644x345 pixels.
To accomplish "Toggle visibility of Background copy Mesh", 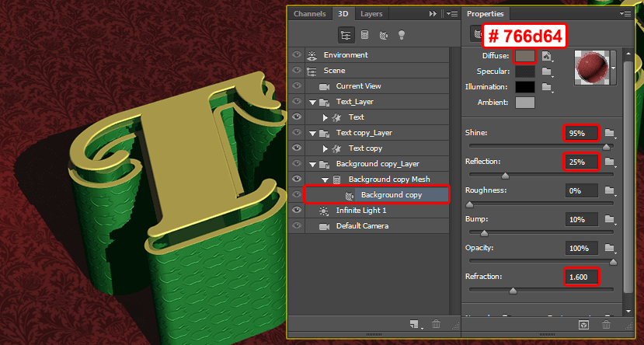I will click(x=296, y=179).
